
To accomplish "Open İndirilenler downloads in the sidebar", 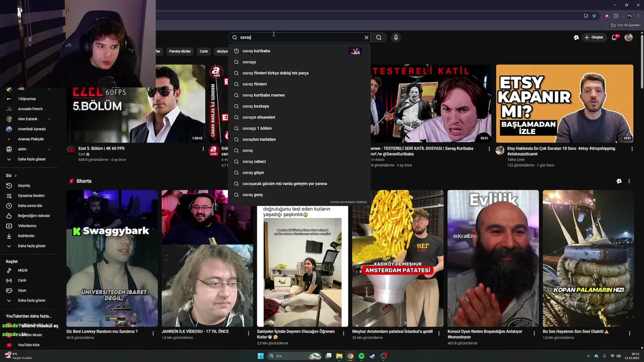I will coord(26,236).
